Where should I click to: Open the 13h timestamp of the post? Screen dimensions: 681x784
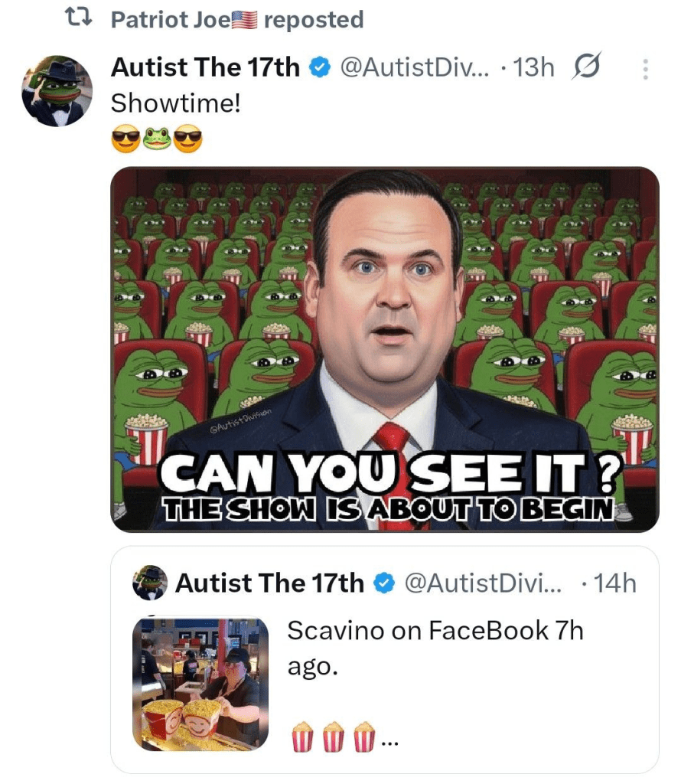[x=534, y=68]
